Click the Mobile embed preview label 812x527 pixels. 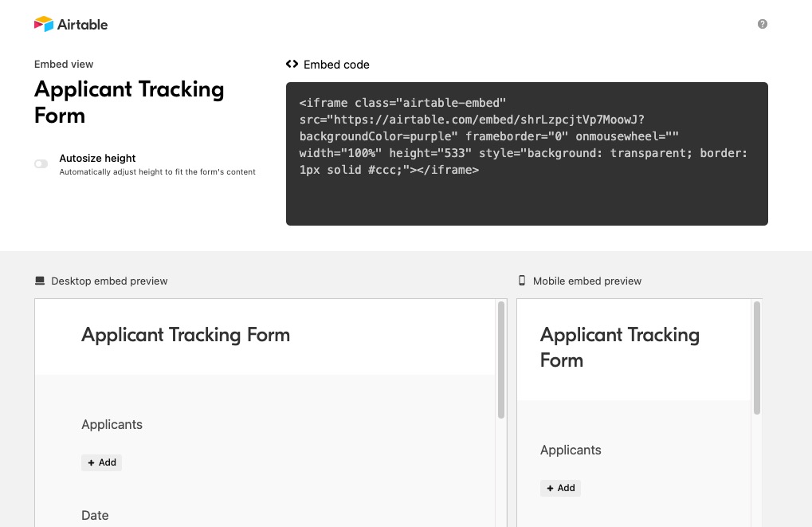587,281
